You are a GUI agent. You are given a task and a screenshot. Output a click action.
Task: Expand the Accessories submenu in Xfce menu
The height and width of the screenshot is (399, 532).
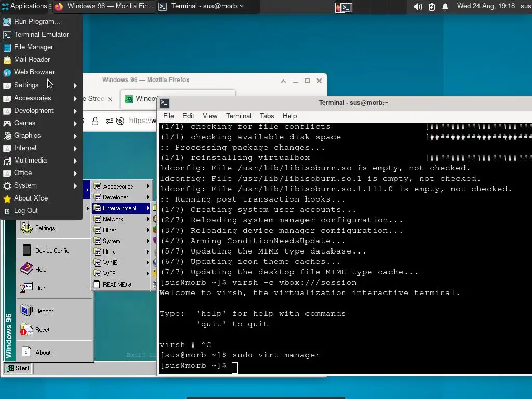pyautogui.click(x=42, y=98)
